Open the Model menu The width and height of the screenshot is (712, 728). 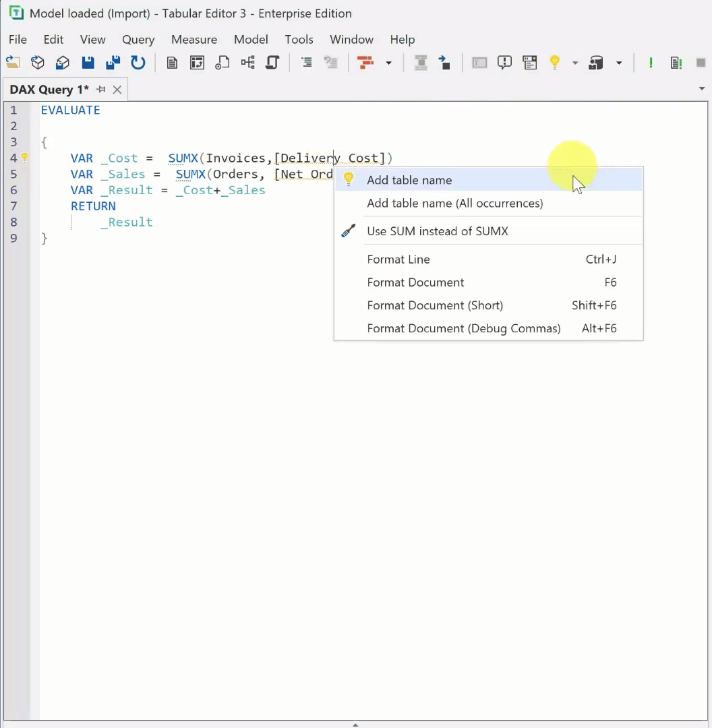tap(251, 40)
